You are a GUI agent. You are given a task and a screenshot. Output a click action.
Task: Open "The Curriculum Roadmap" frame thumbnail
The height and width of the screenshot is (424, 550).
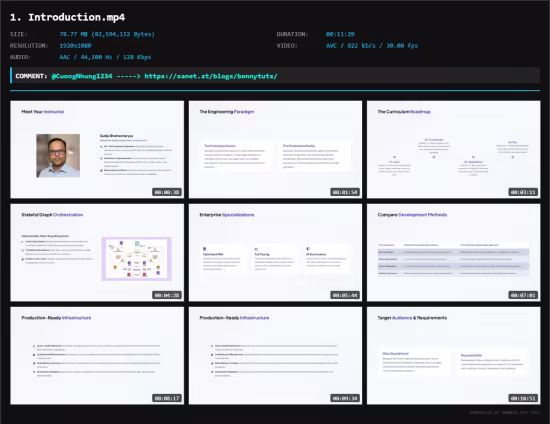click(454, 149)
